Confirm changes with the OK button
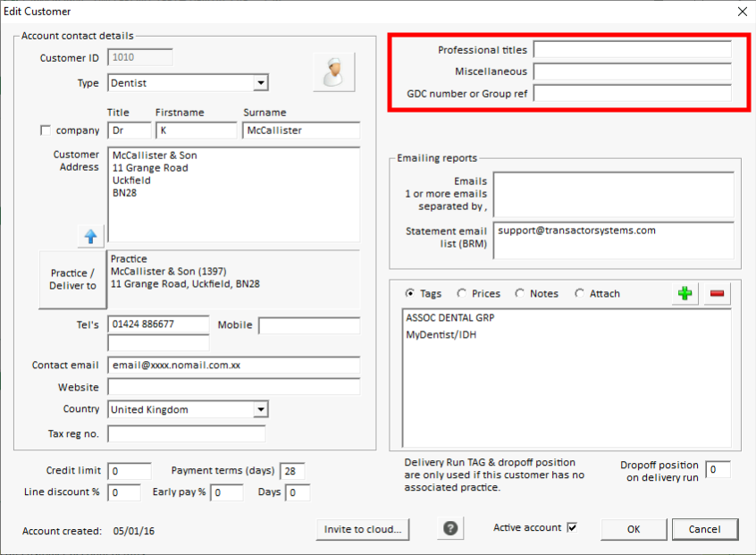This screenshot has width=756, height=555. click(x=634, y=529)
